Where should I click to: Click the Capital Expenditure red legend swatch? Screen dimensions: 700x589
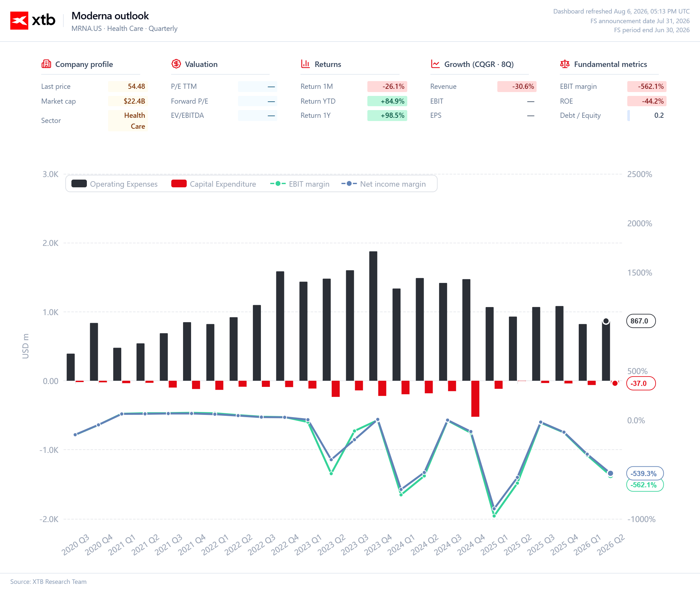pyautogui.click(x=179, y=184)
